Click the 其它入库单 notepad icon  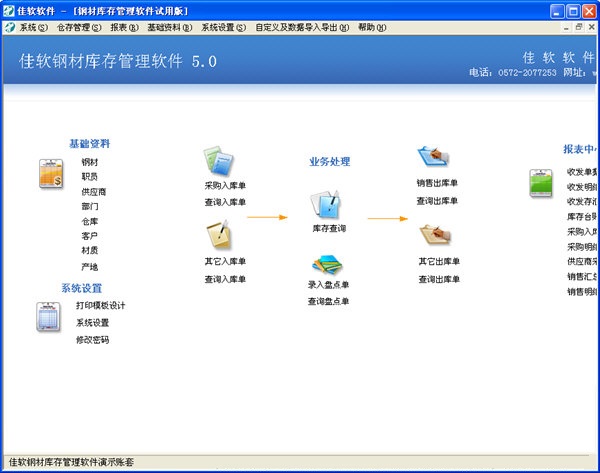[220, 234]
